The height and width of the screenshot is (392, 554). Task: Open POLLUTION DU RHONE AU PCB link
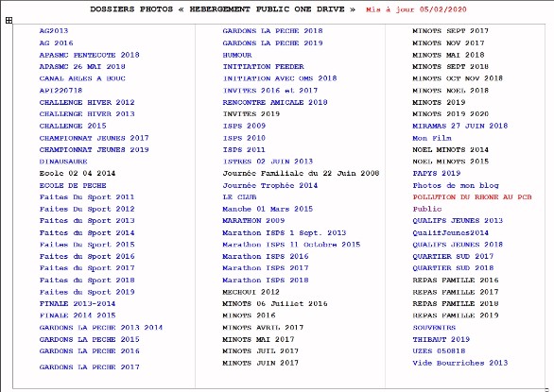point(472,196)
